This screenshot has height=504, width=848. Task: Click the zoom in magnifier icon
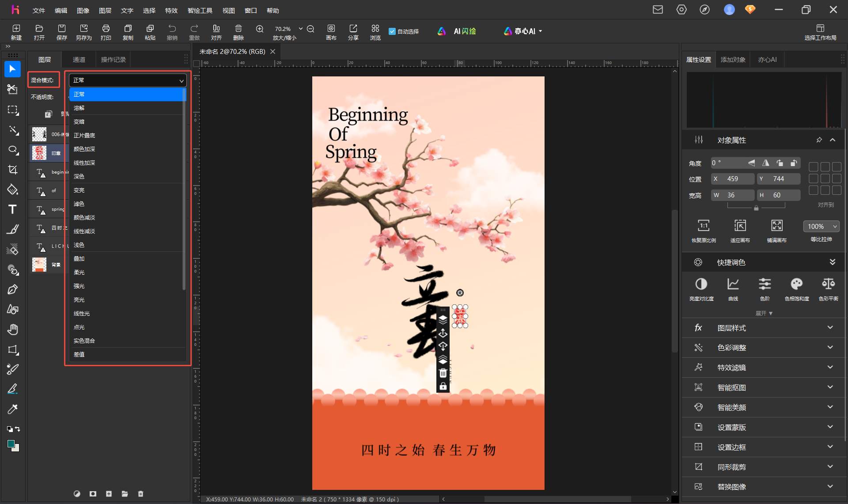(260, 29)
